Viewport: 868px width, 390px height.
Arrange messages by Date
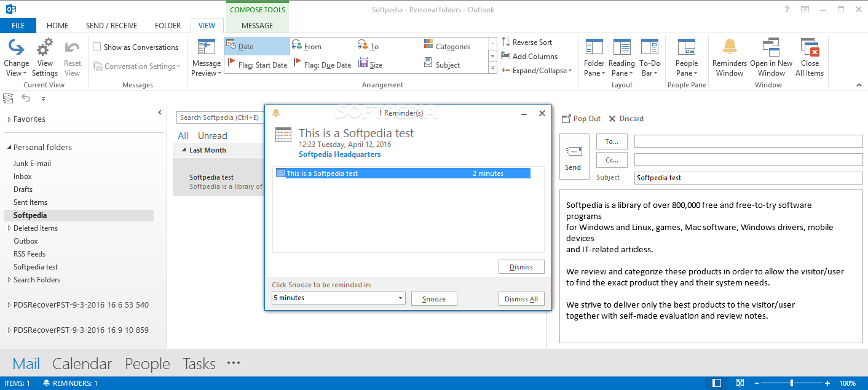pyautogui.click(x=257, y=47)
